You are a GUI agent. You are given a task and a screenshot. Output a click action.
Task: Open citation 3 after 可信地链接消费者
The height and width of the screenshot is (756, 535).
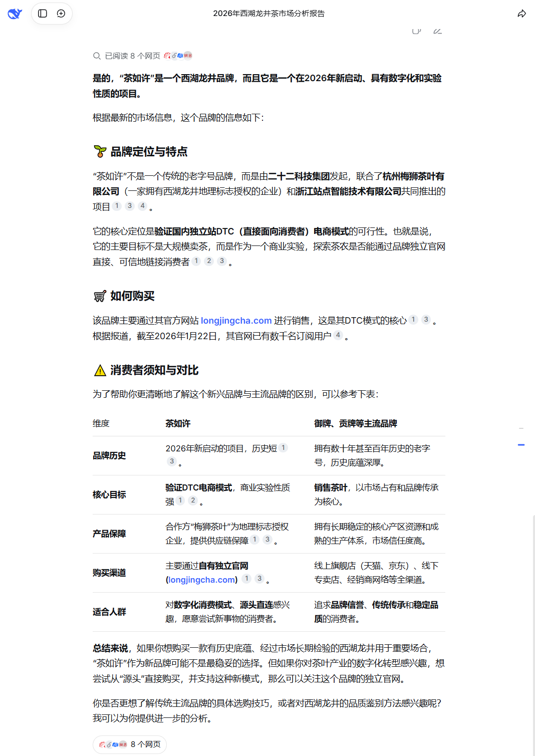(x=222, y=261)
